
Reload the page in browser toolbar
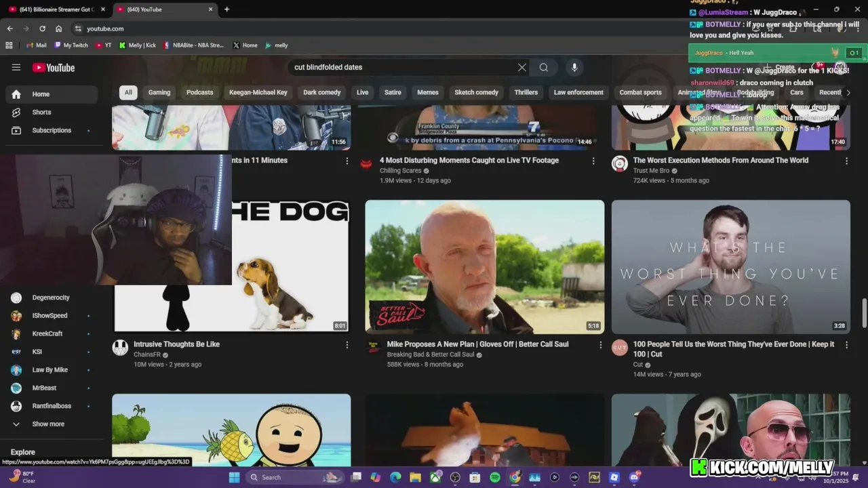[x=42, y=28]
